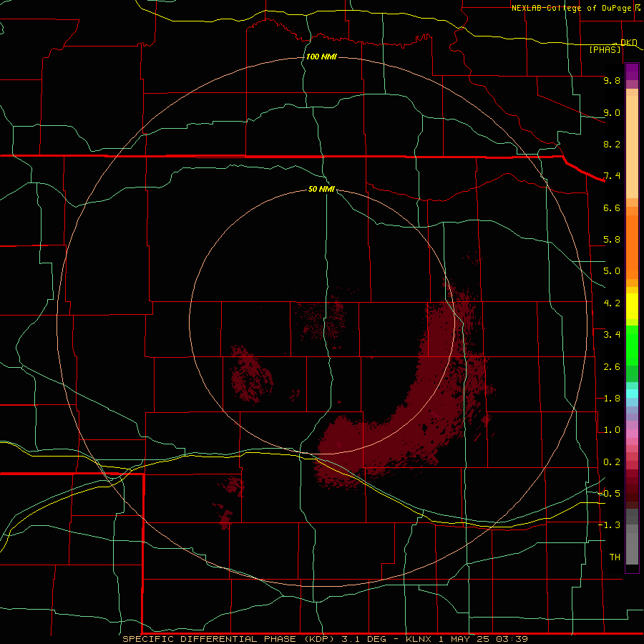Click the [PHAS] units label
Viewport: 644px width, 644px height.
click(x=605, y=49)
